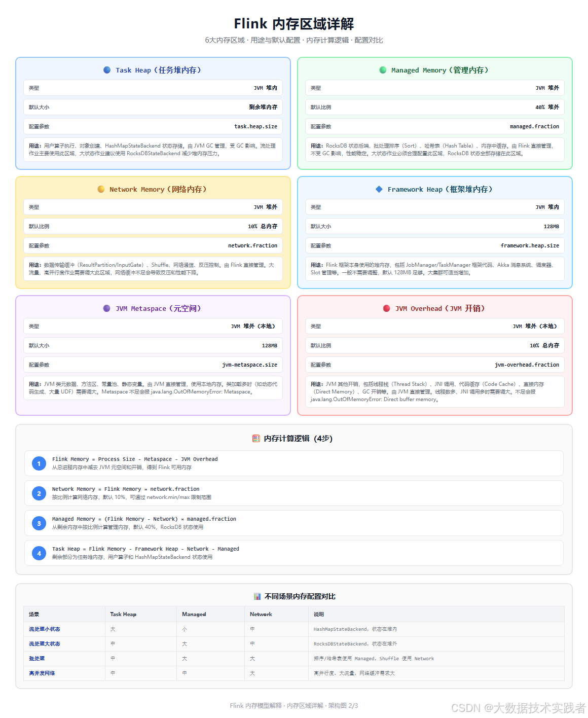The width and height of the screenshot is (588, 718).
Task: Click the step 2 badge for Network Memory formula
Action: click(39, 493)
